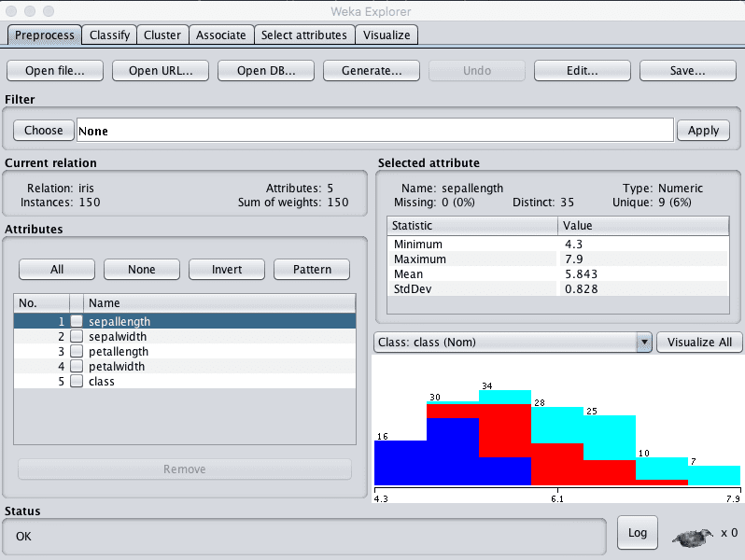Go to the Associate tab
The height and width of the screenshot is (560, 745).
coord(221,35)
